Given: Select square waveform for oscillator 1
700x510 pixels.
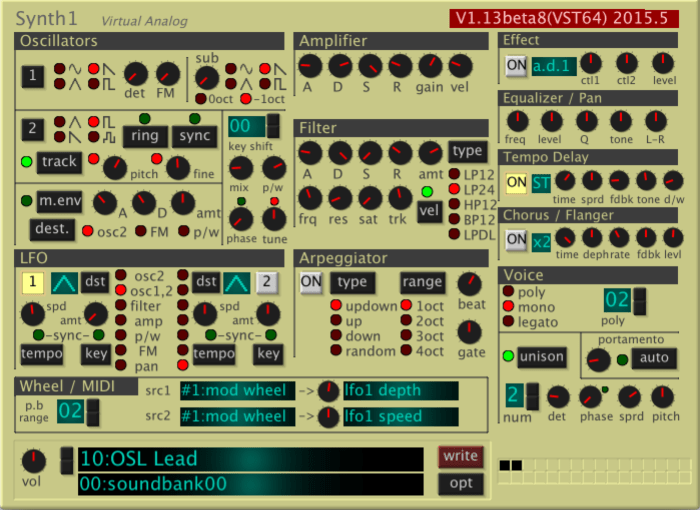Looking at the screenshot, I should 94,83.
